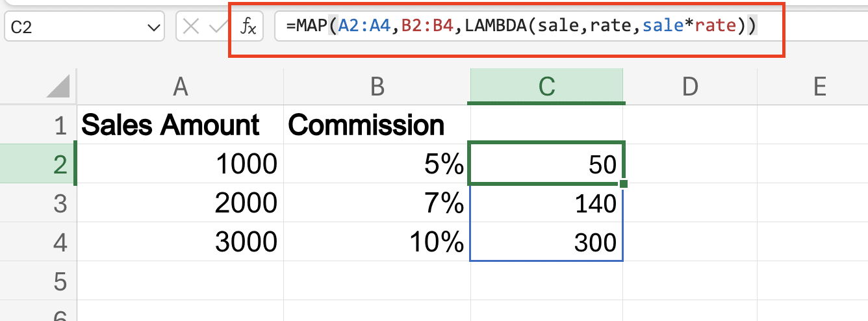The image size is (868, 321).
Task: Click the cancel X formula icon
Action: point(191,27)
